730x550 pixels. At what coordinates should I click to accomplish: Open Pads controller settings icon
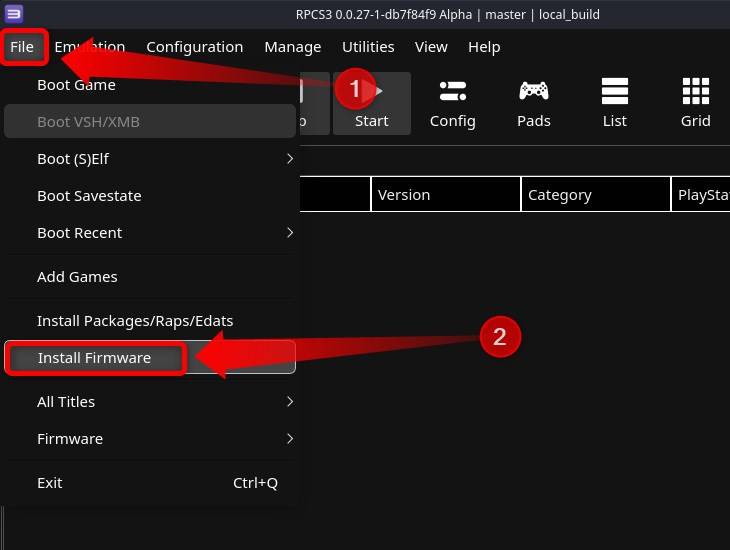pos(533,92)
